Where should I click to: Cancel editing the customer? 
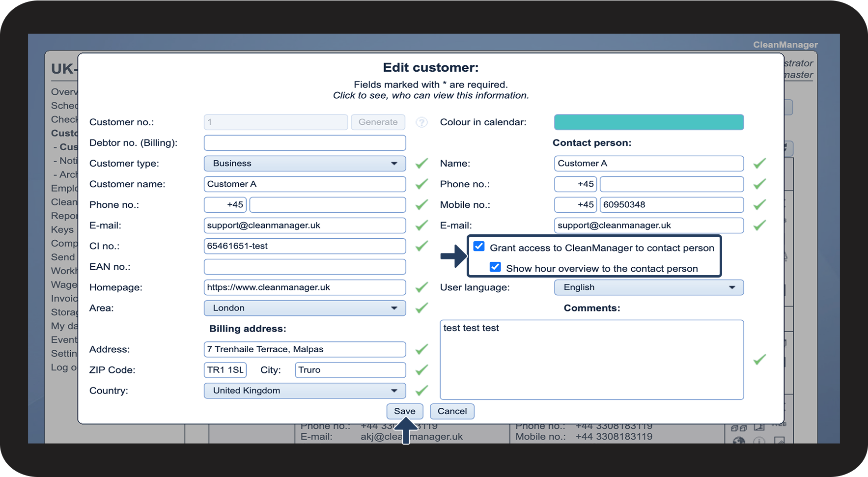(x=452, y=411)
